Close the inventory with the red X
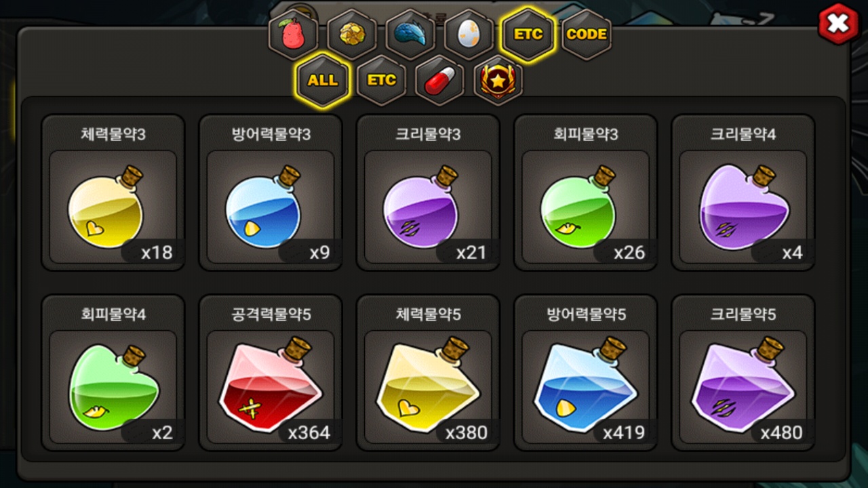 click(839, 24)
